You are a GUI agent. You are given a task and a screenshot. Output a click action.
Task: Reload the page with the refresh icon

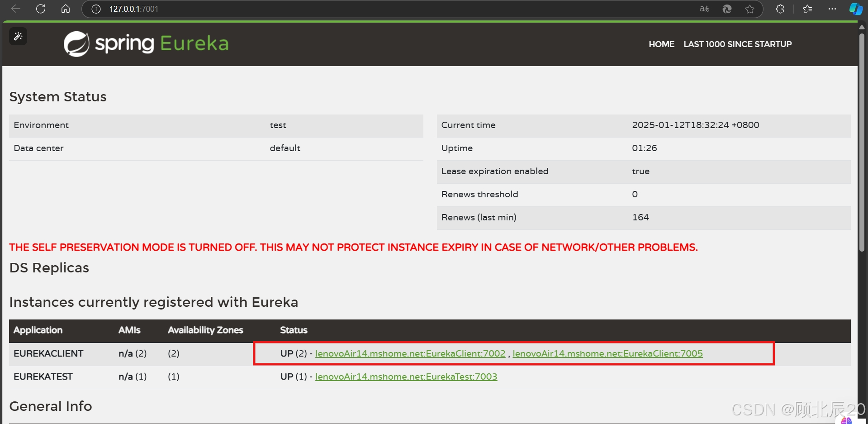[x=41, y=9]
